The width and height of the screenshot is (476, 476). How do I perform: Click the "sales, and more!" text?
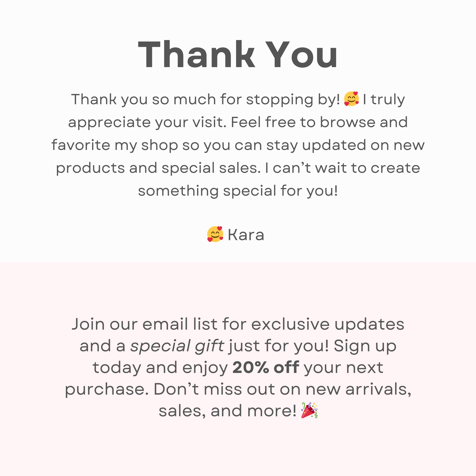(x=227, y=411)
